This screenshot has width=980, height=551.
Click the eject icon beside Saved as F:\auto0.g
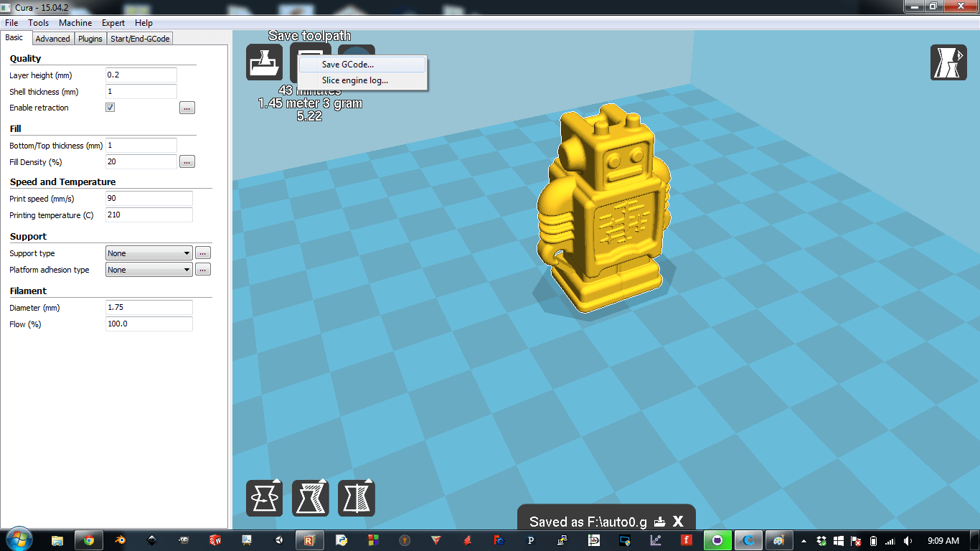click(660, 522)
